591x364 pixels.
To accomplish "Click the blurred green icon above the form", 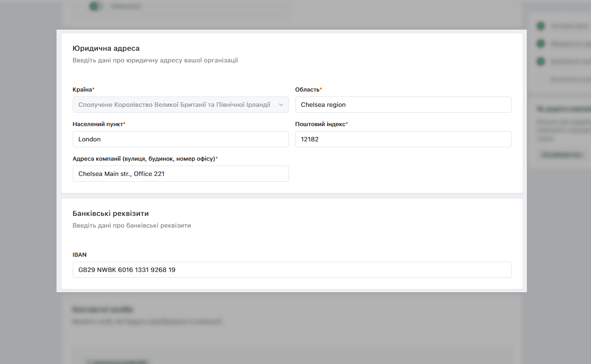I will click(x=94, y=6).
